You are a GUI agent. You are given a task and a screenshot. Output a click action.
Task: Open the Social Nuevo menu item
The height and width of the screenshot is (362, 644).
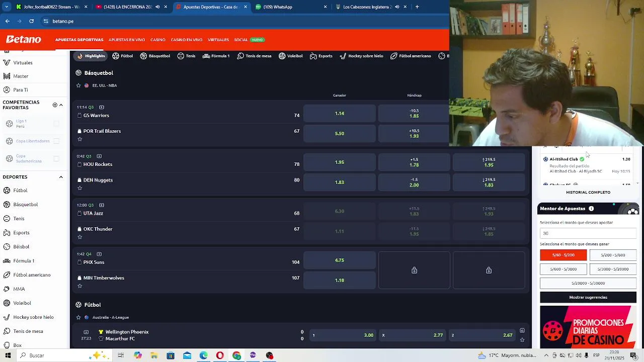point(249,40)
